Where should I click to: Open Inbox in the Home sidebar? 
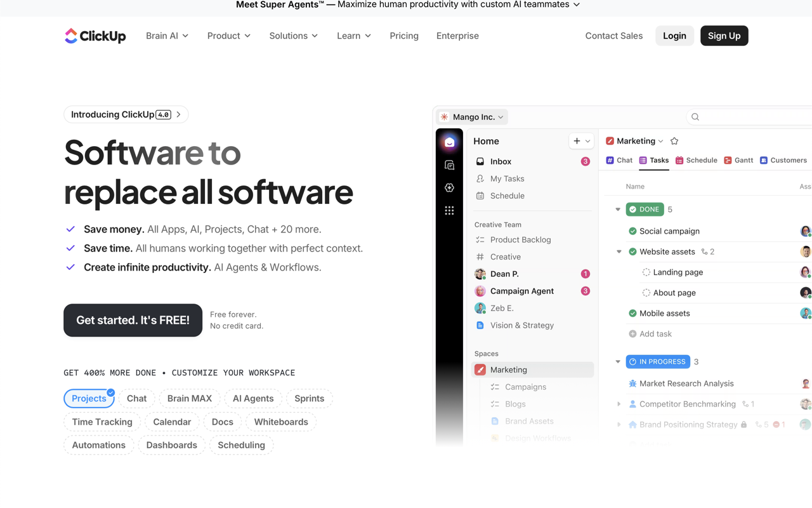pyautogui.click(x=501, y=161)
